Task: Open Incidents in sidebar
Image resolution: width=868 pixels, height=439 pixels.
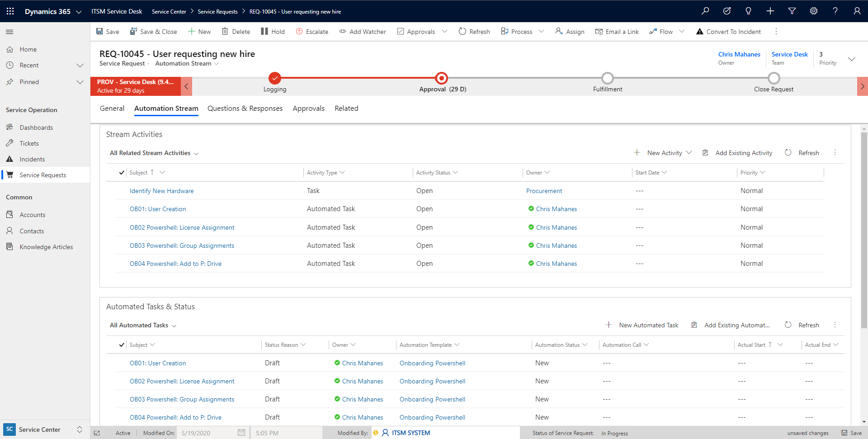Action: (x=32, y=159)
